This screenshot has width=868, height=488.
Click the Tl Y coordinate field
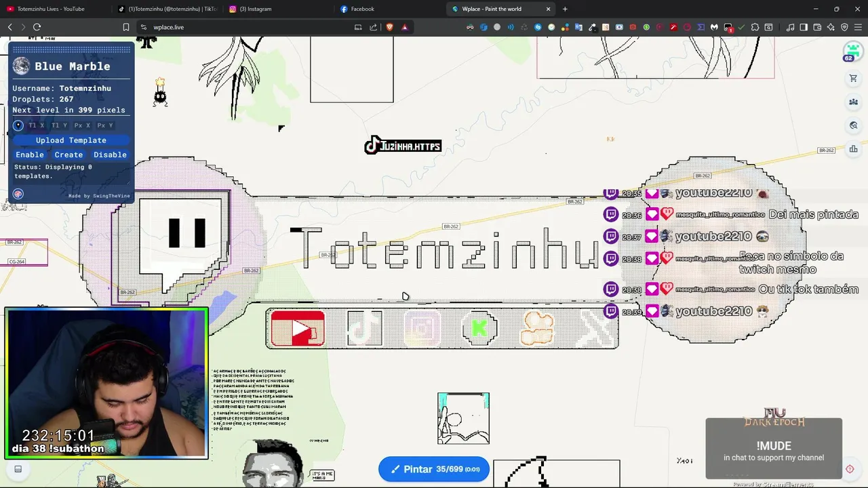point(60,125)
